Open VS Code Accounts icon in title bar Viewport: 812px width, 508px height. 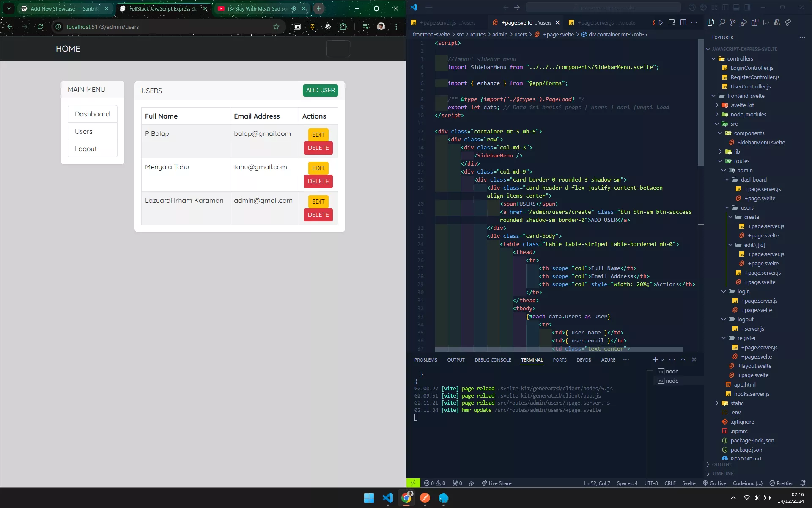pos(692,7)
